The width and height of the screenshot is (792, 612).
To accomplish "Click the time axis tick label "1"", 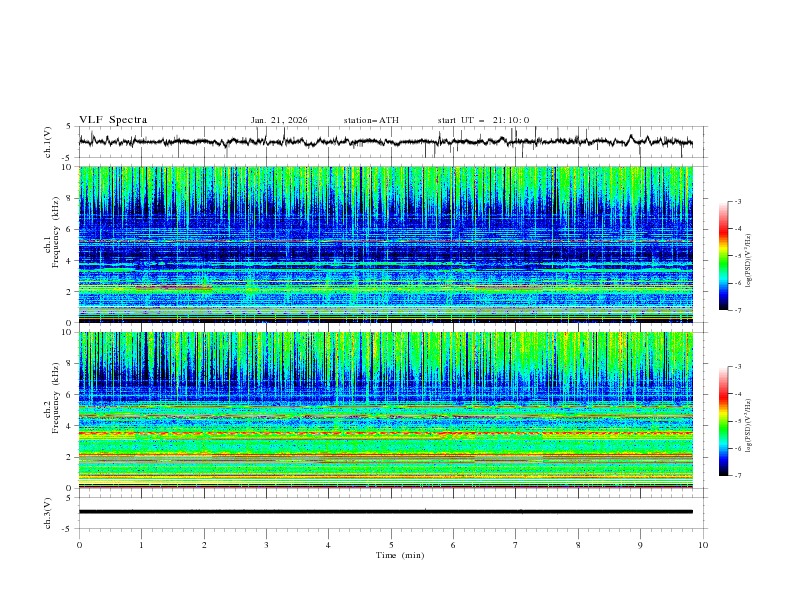I will pyautogui.click(x=141, y=545).
